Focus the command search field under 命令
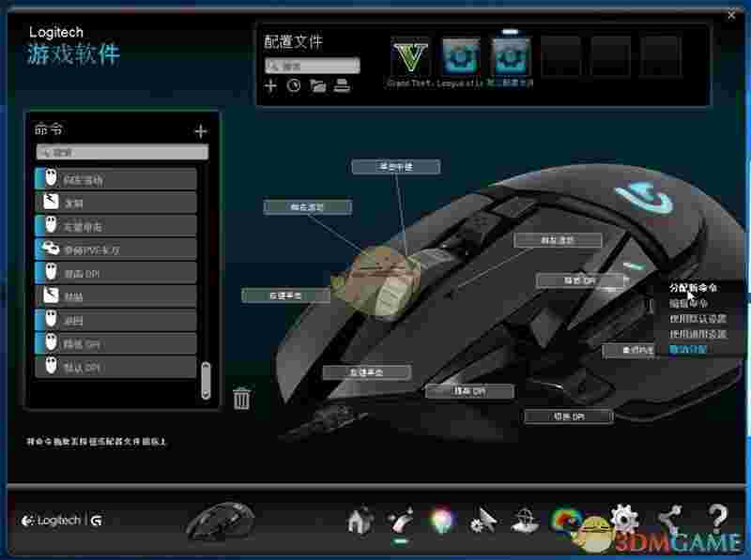751x560 pixels. tap(123, 152)
